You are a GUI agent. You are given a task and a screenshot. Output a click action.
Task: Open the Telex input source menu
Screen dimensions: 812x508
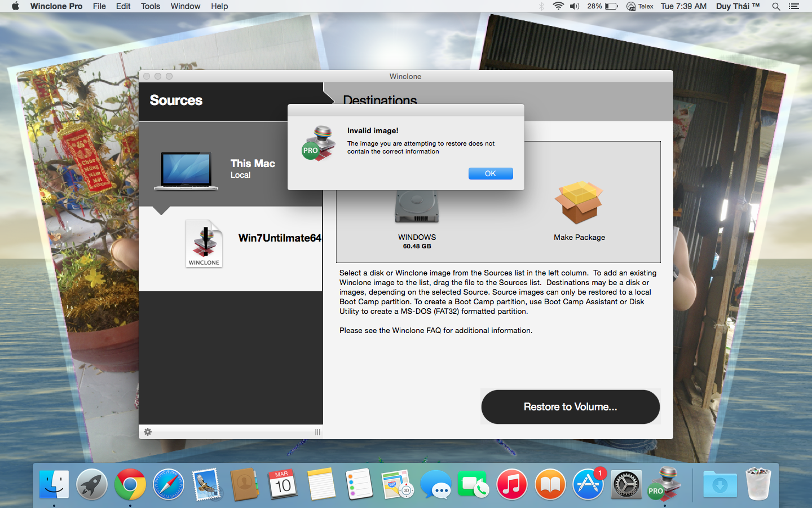click(640, 6)
